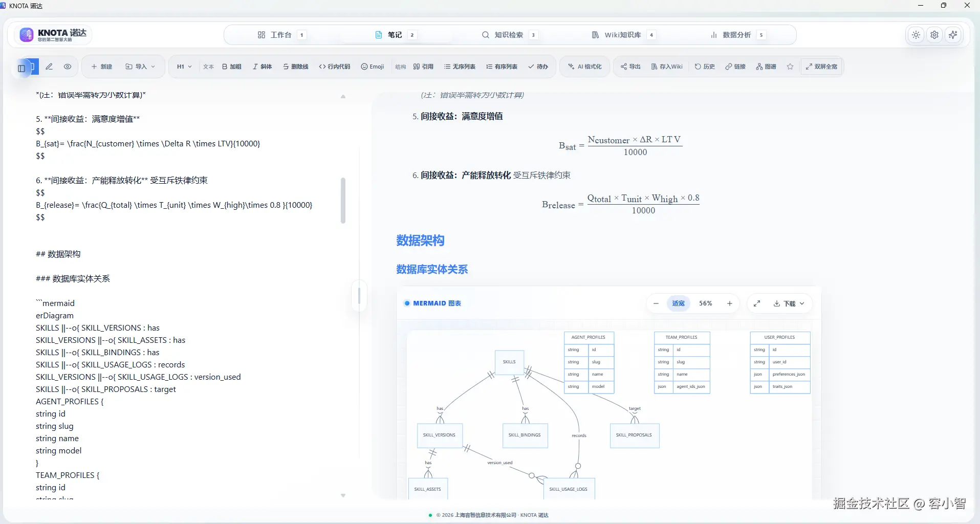
Task: Save the note to Wiki via 存入Wiki
Action: [x=667, y=67]
